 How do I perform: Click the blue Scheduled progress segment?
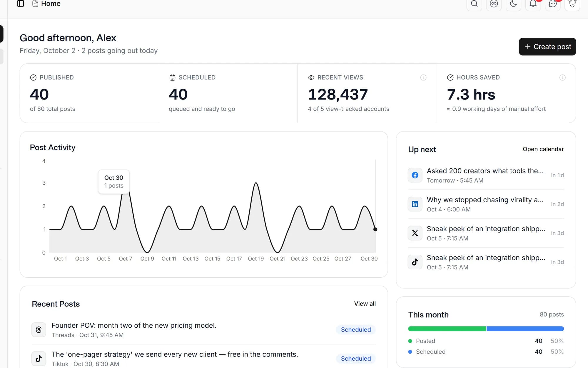coord(525,329)
